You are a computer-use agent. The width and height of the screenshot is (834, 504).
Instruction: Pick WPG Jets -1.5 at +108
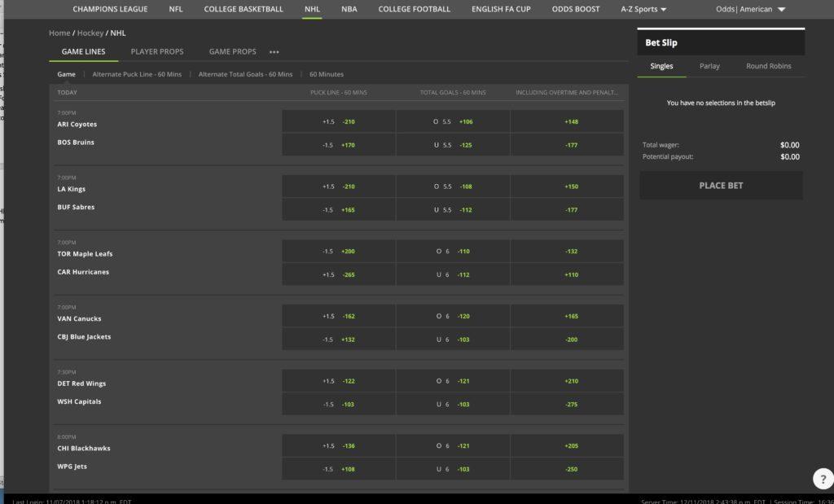(x=339, y=470)
